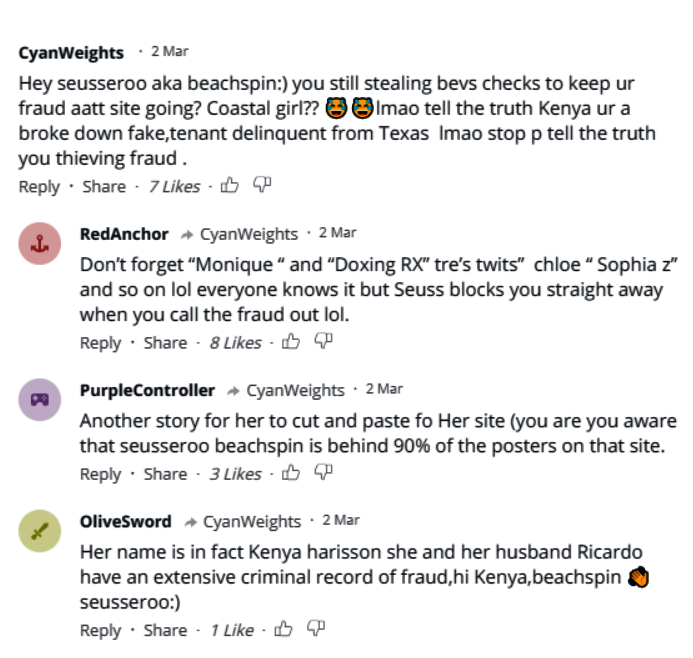Image resolution: width=693 pixels, height=658 pixels.
Task: Open PurpleController's username profile
Action: click(147, 390)
